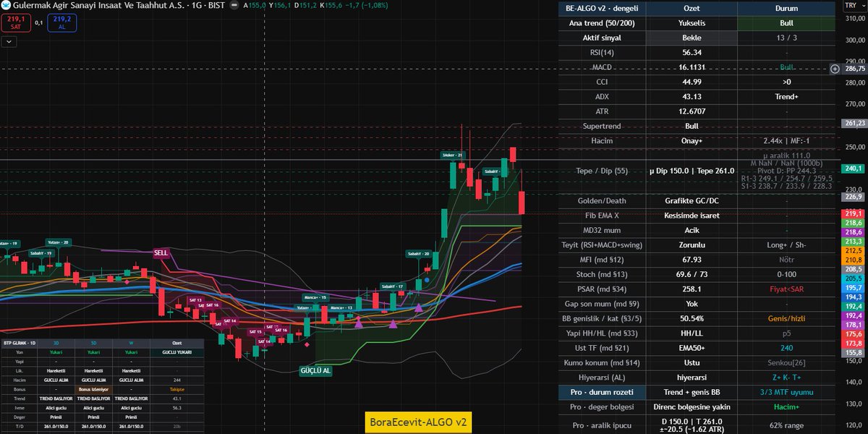The width and height of the screenshot is (868, 434).
Task: Click the orange 212,5 price label
Action: tap(854, 250)
